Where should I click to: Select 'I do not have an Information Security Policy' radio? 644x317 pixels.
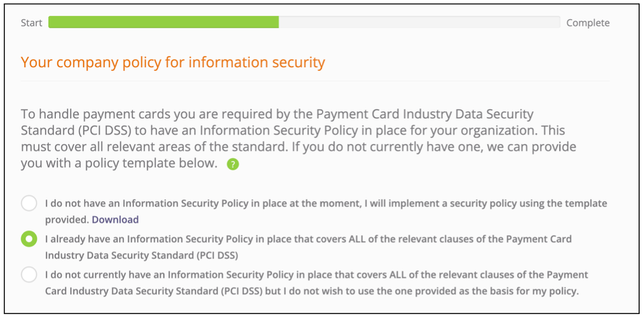[x=29, y=203]
